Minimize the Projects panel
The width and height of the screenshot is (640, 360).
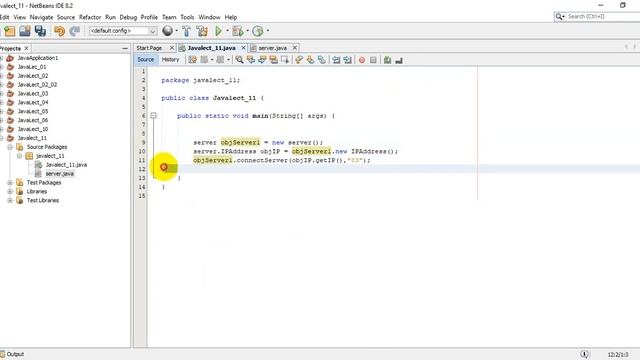125,49
